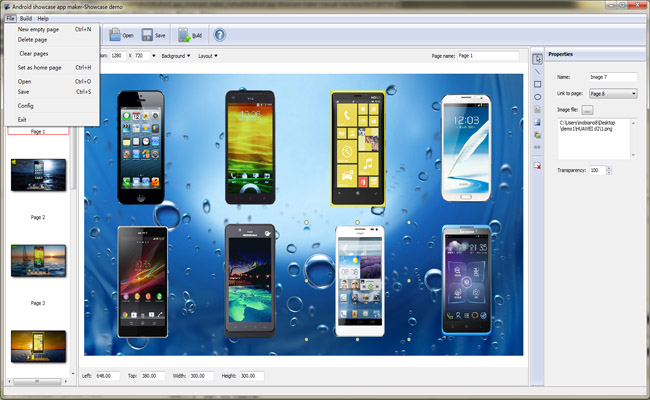Select the sunset phone page thumbnail

point(38,347)
